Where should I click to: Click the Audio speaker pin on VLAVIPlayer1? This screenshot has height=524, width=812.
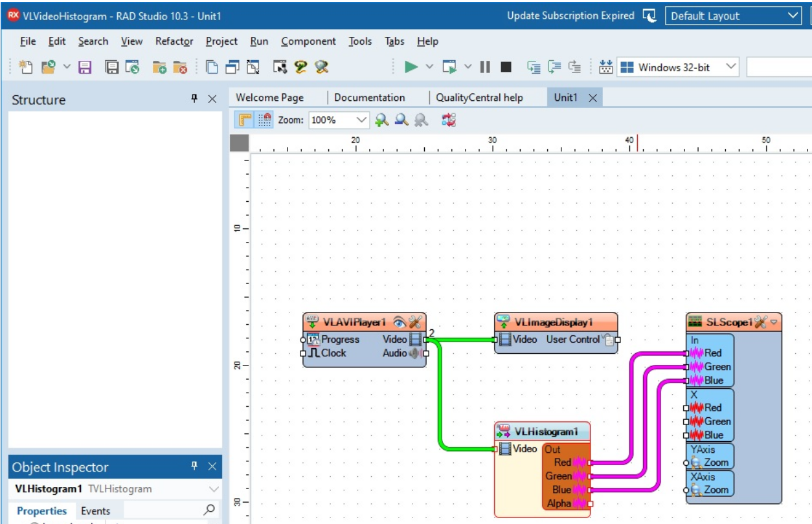[414, 353]
